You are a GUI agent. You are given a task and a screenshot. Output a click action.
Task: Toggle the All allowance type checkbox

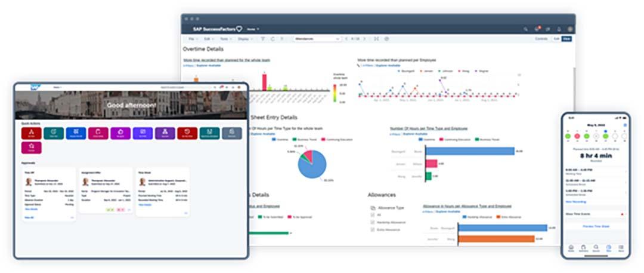tap(373, 215)
